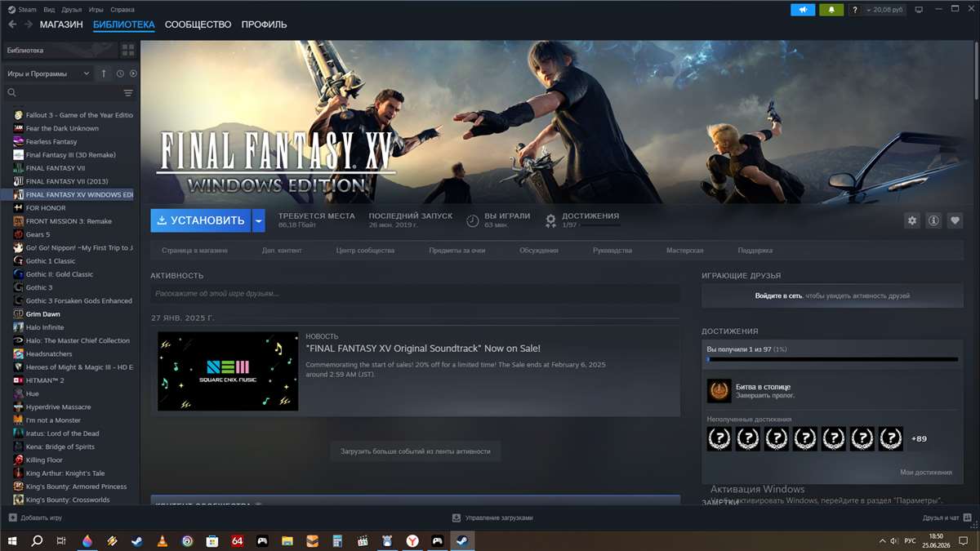This screenshot has width=980, height=551.
Task: Open Предметы за очки link
Action: [457, 251]
